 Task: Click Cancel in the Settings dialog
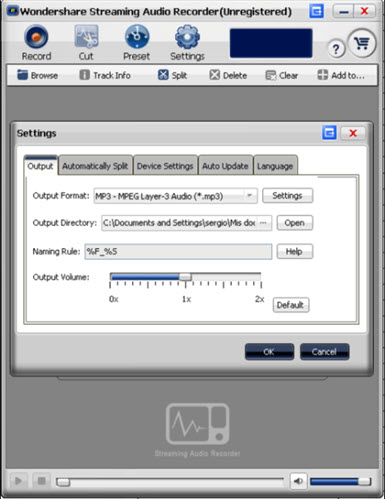pos(325,352)
